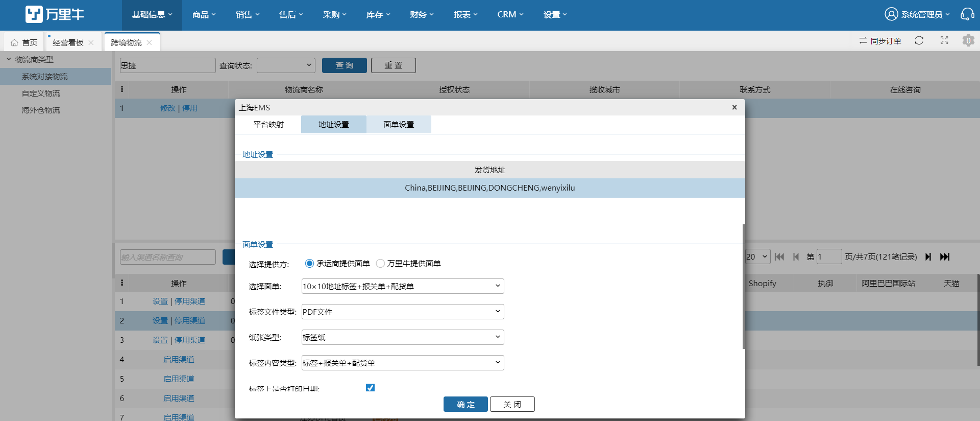Image resolution: width=980 pixels, height=421 pixels.
Task: Collapse the 物流商类型 tree node
Action: pos(9,59)
